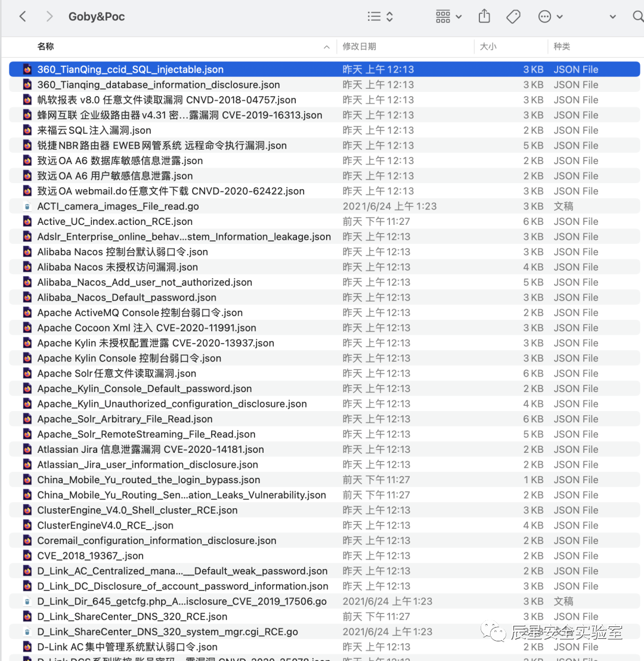
Task: Click icon of Alibaba_Nacos_Default_password.json
Action: click(x=27, y=297)
